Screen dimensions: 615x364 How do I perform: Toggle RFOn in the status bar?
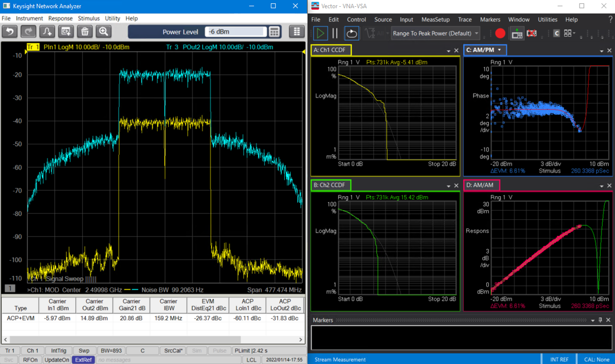pyautogui.click(x=30, y=359)
